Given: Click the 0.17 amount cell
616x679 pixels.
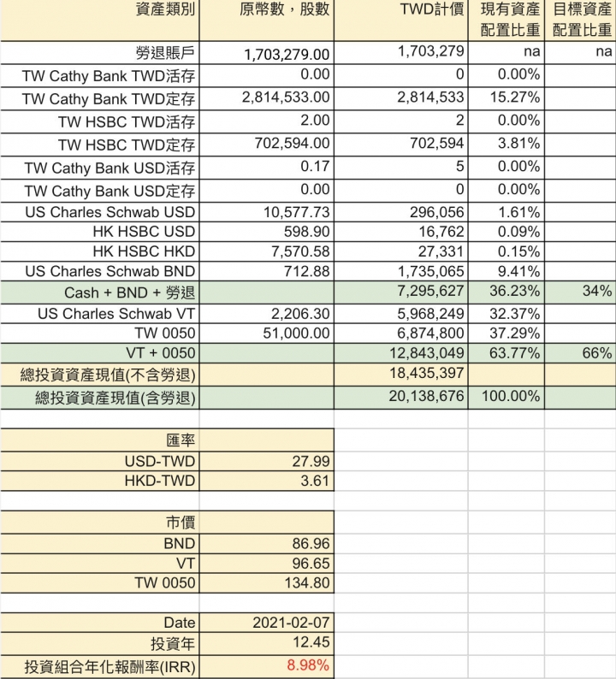Looking at the screenshot, I should coord(266,168).
